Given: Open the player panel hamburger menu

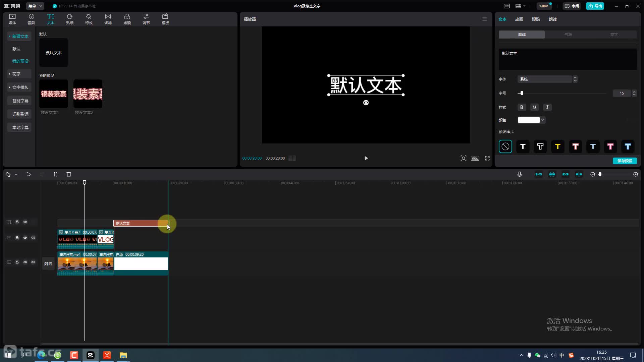Looking at the screenshot, I should (485, 19).
